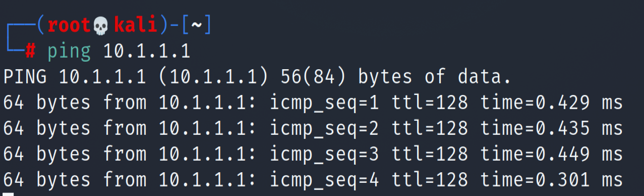This screenshot has width=644, height=196.
Task: Click the 10.1.1.1 address after ping
Action: click(147, 51)
